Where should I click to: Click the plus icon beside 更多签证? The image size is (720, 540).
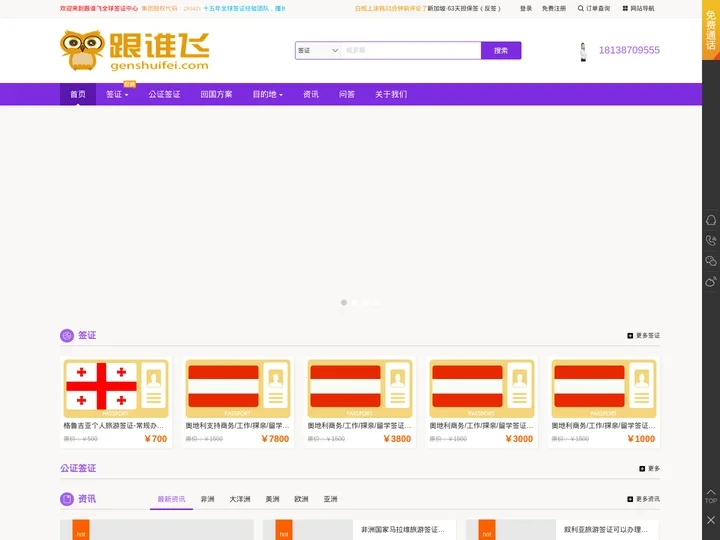coord(630,336)
